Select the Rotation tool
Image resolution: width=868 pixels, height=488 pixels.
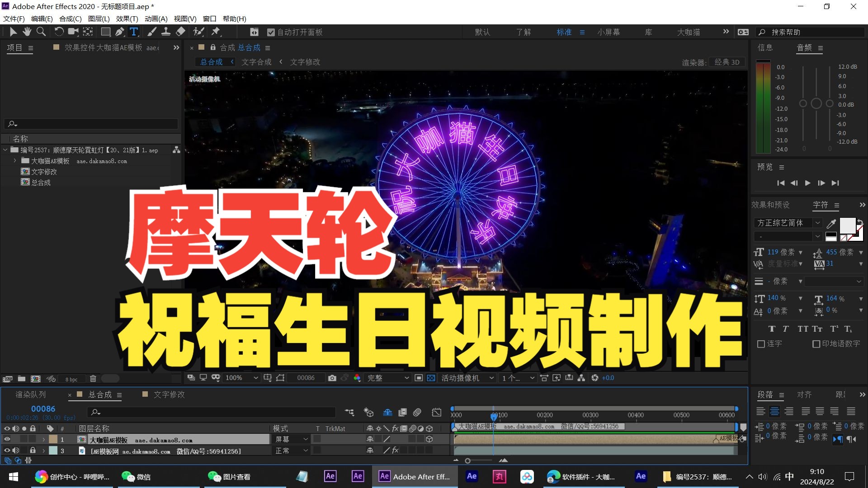59,32
